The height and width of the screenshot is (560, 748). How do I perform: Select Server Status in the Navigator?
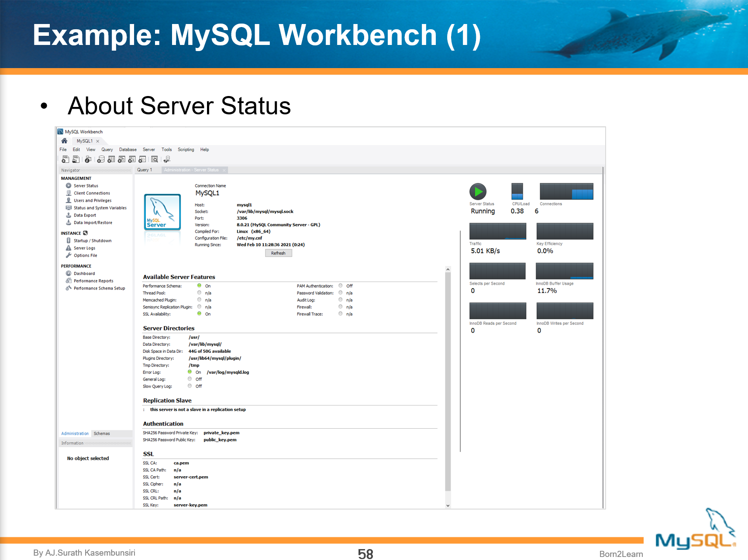pos(86,186)
